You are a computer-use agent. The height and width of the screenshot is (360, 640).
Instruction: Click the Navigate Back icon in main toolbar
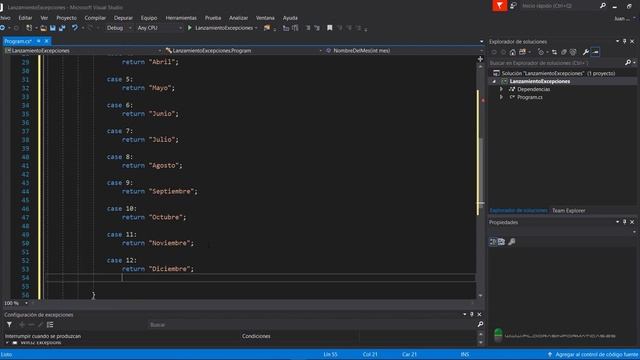pyautogui.click(x=2, y=28)
